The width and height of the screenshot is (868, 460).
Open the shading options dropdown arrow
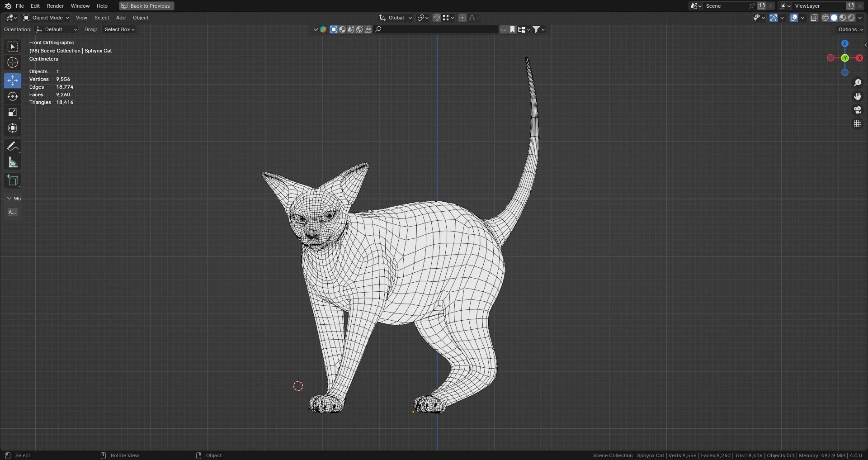tap(860, 18)
